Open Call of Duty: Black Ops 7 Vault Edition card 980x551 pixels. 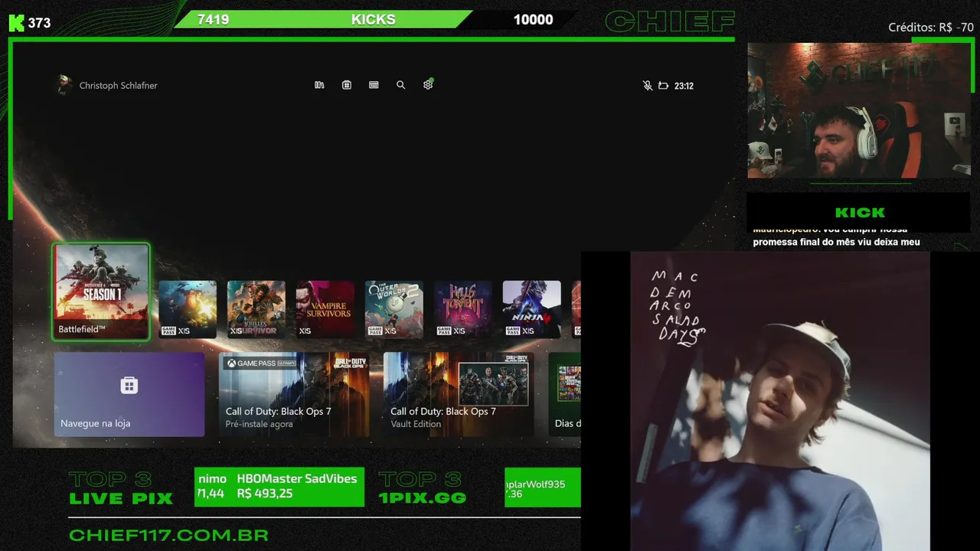[459, 394]
